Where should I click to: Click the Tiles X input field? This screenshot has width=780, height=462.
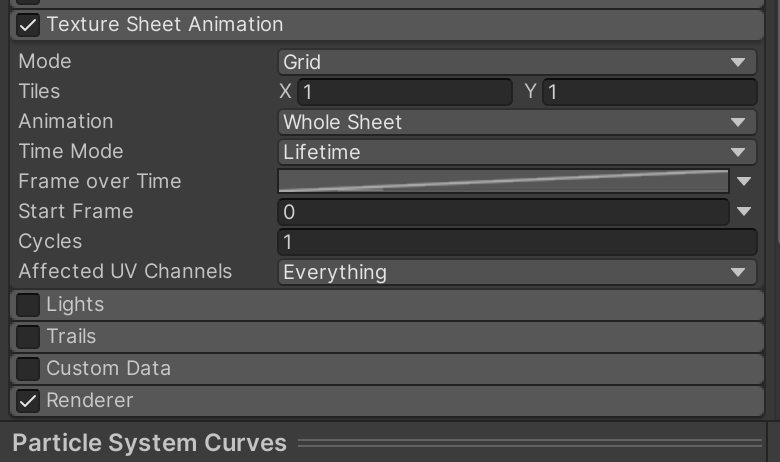(404, 92)
